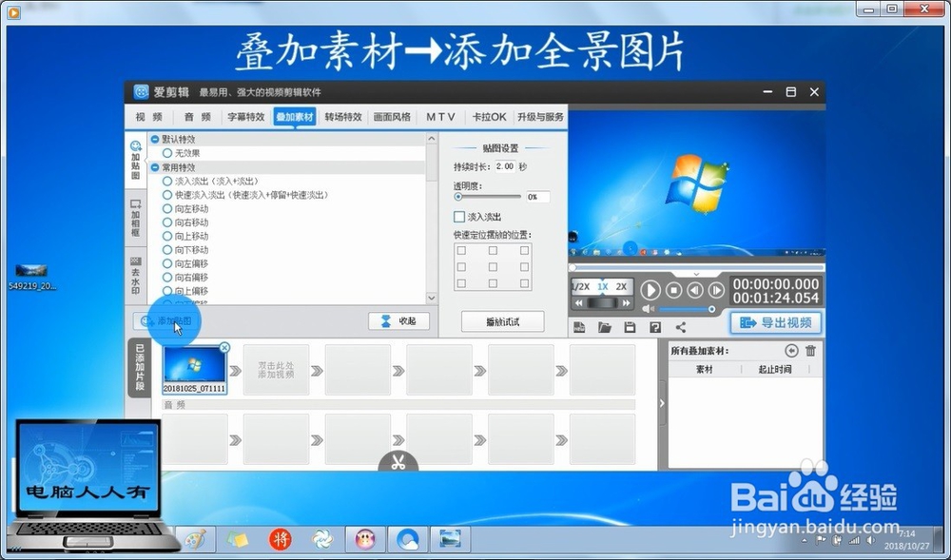Select the 20181025_071111 clip thumbnail
The width and height of the screenshot is (951, 560).
[194, 370]
